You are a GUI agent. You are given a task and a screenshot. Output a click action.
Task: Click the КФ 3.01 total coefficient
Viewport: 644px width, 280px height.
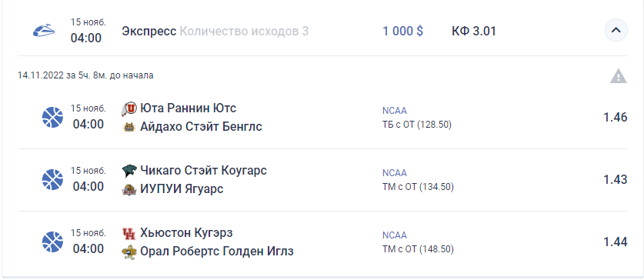coord(473,32)
